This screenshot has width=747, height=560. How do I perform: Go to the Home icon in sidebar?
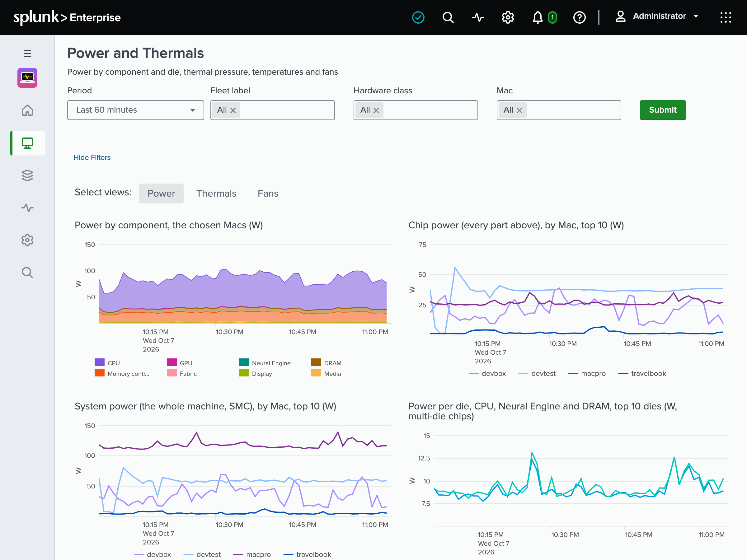pyautogui.click(x=27, y=110)
